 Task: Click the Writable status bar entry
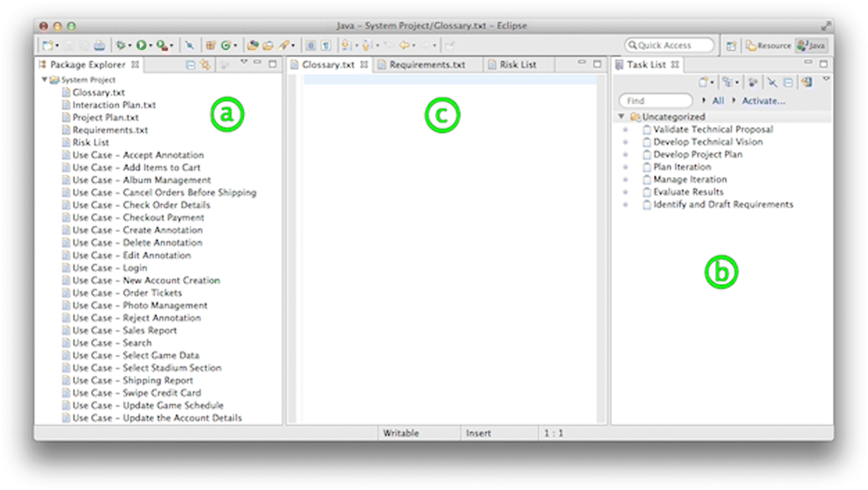pos(401,433)
